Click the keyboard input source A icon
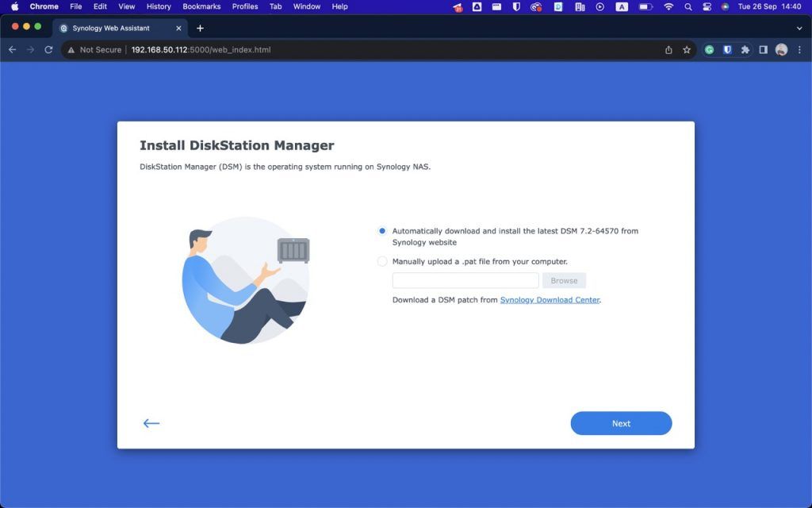This screenshot has width=812, height=508. click(x=622, y=6)
